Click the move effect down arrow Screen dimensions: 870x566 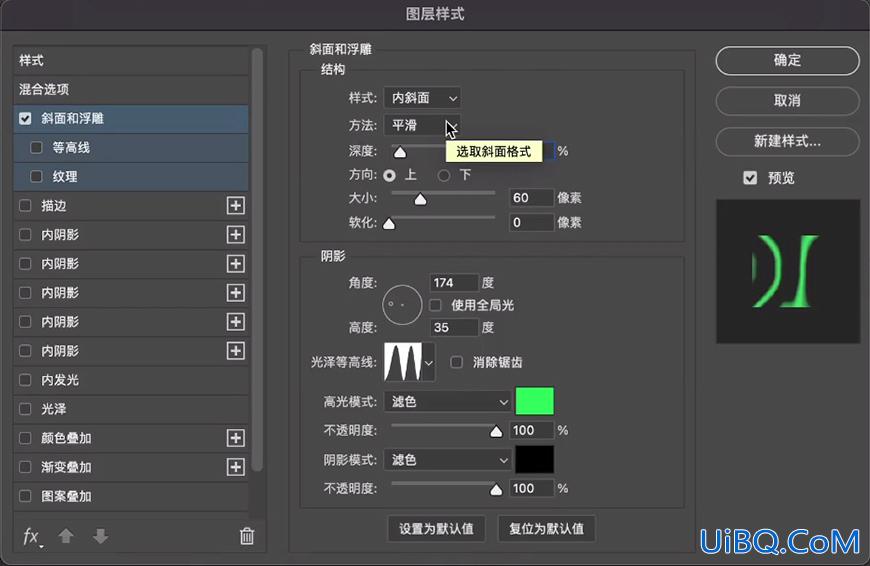[x=100, y=536]
